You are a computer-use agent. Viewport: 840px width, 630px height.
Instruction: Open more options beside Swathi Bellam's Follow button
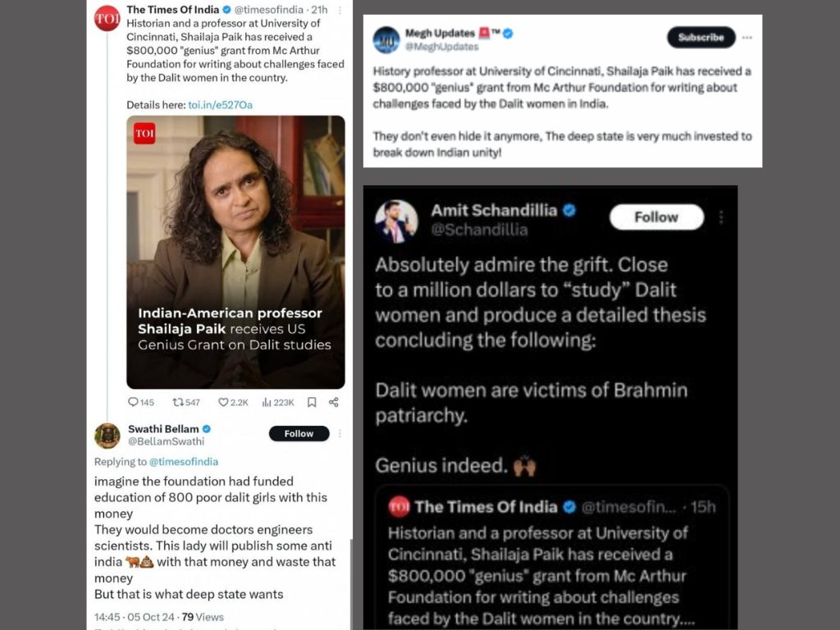[x=340, y=434]
